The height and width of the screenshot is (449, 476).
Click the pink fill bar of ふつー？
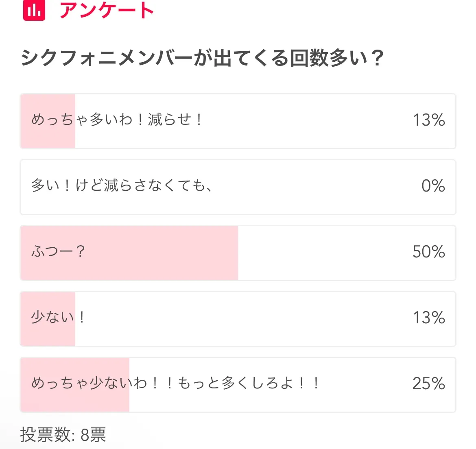coord(163,264)
